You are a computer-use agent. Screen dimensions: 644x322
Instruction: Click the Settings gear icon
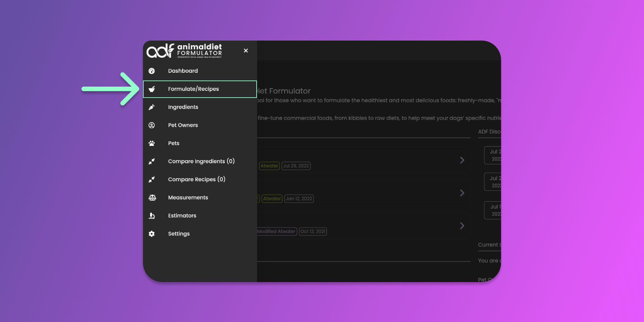point(152,234)
